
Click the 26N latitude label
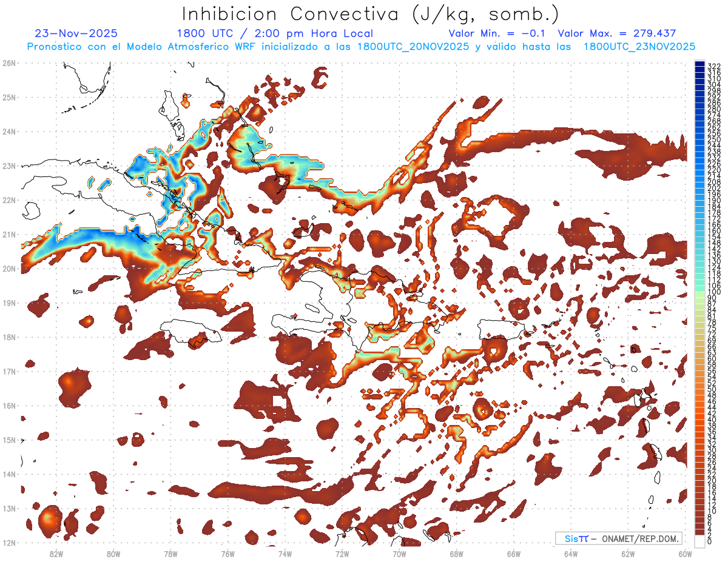pos(8,63)
